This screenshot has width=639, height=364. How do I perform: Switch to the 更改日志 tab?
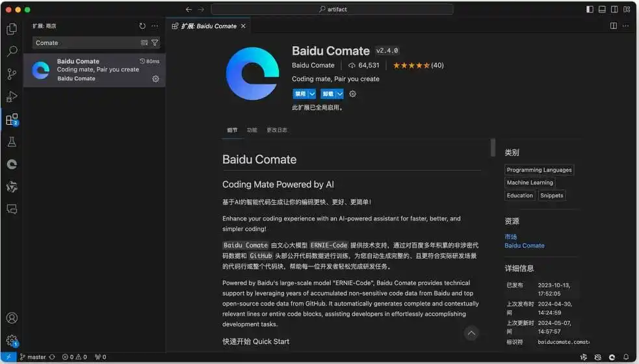276,130
